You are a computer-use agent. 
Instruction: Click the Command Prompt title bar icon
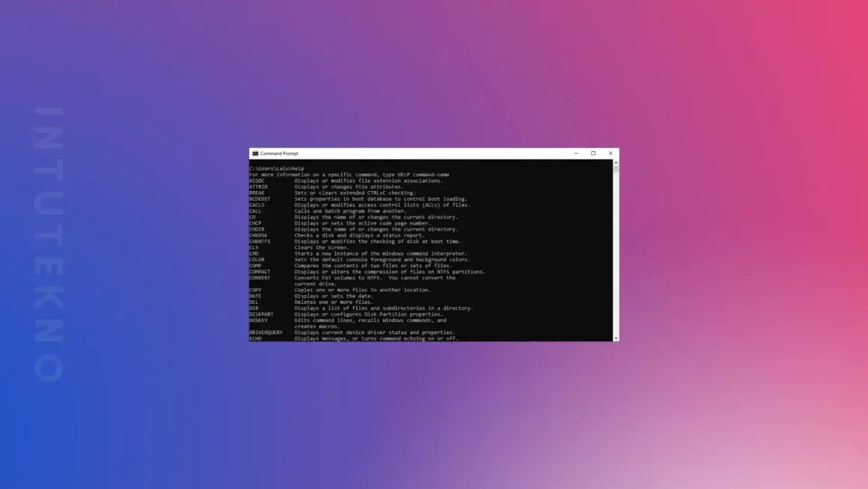click(255, 154)
